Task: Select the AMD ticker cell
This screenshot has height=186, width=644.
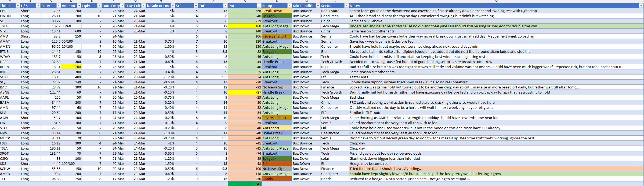Action: coord(10,36)
